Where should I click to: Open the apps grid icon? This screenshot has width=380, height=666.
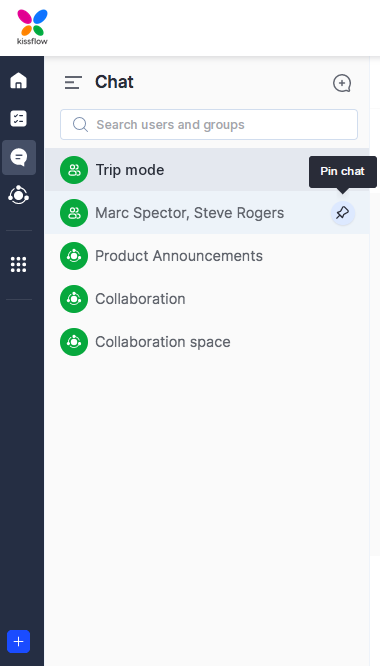point(19,264)
